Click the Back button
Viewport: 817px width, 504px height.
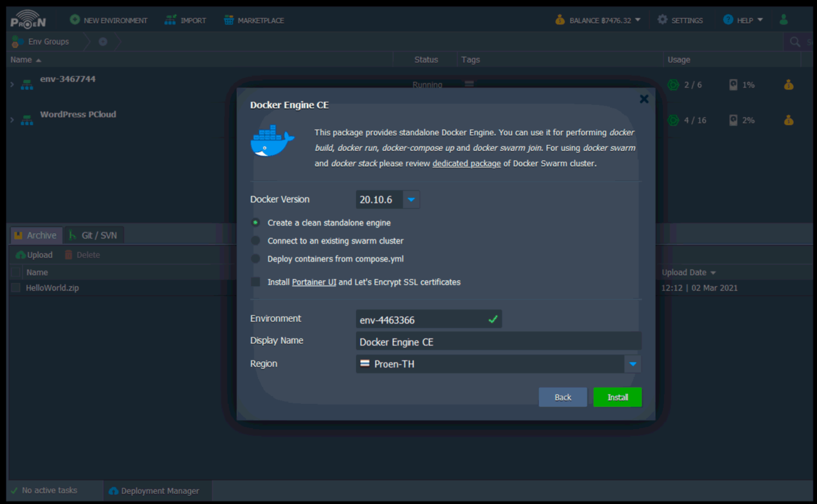[563, 397]
